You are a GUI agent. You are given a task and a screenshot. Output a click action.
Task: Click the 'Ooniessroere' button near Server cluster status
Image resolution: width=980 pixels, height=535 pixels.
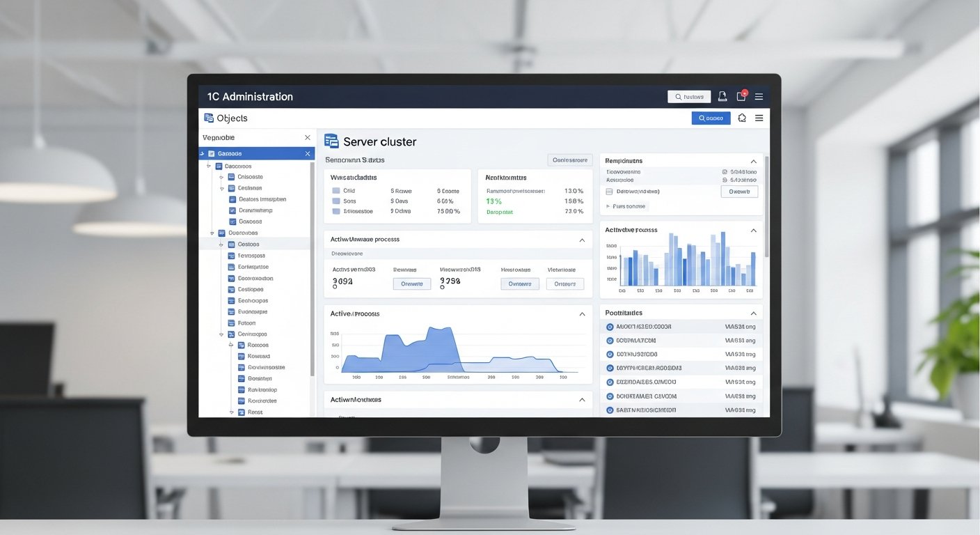coord(570,160)
